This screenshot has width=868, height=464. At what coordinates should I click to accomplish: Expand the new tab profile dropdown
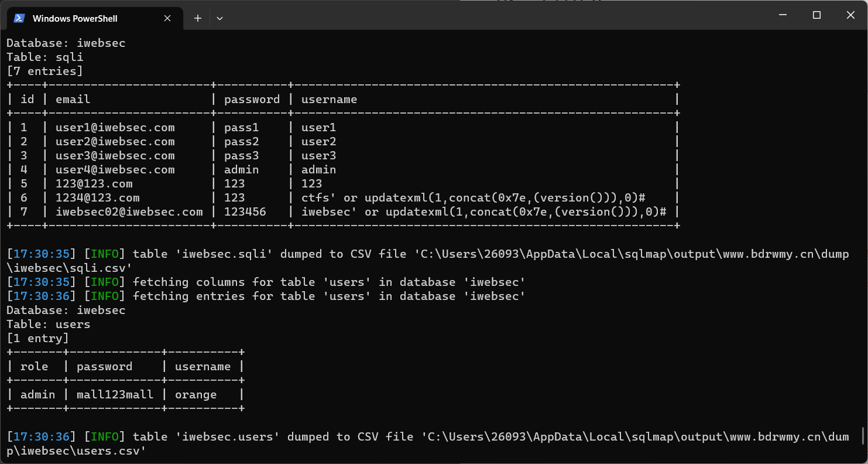tap(219, 18)
